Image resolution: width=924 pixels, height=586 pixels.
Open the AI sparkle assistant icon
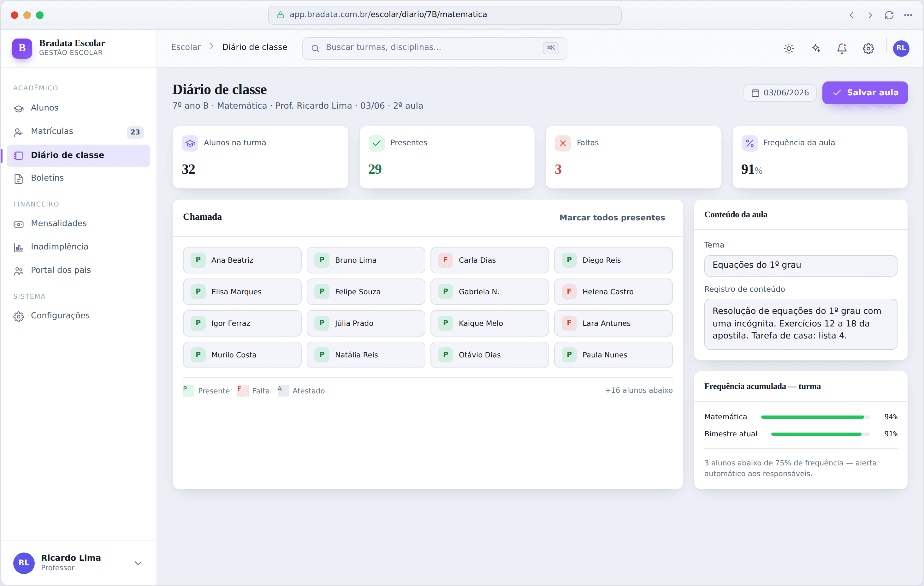pos(815,48)
